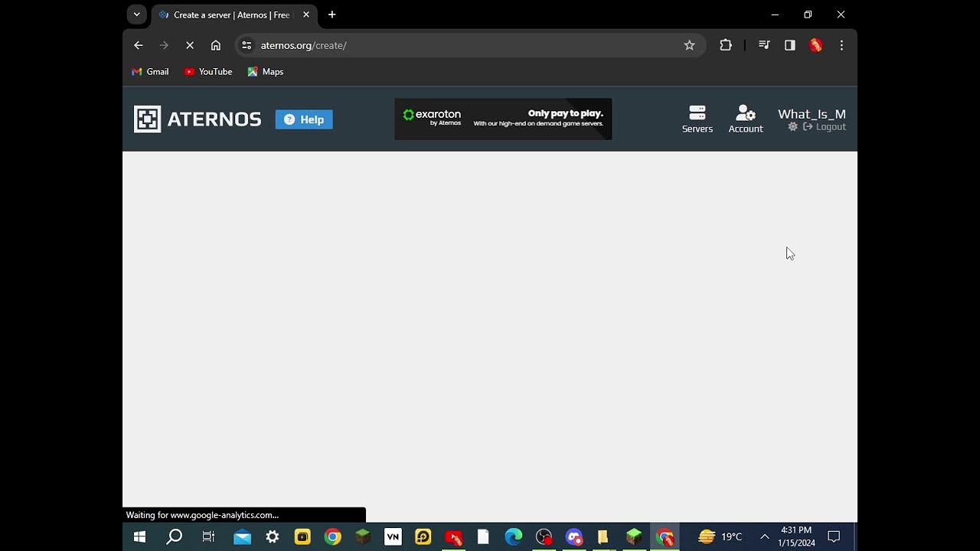This screenshot has height=551, width=980.
Task: Open the VN video editor on taskbar
Action: (393, 537)
